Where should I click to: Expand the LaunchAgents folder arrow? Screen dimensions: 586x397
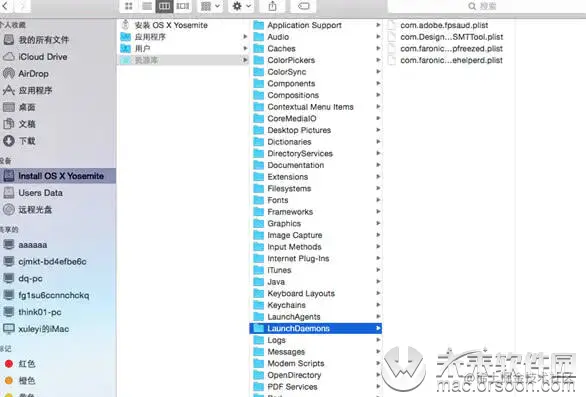tap(378, 316)
